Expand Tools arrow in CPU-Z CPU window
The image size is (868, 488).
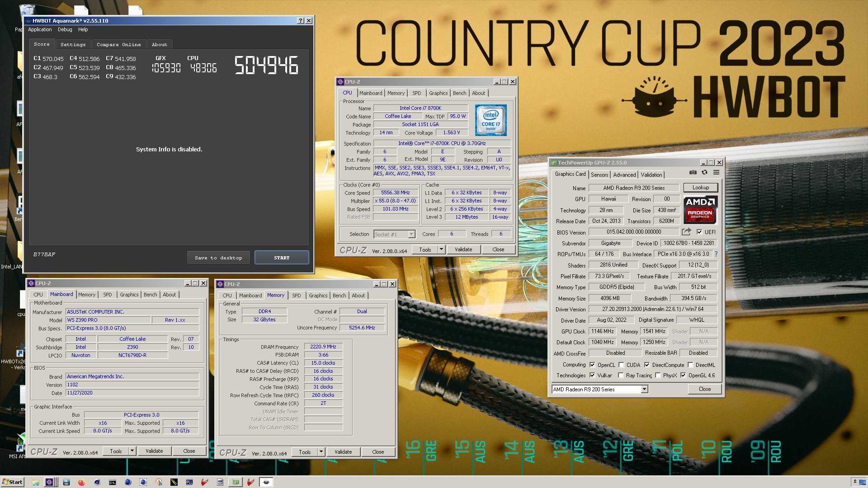pos(442,249)
